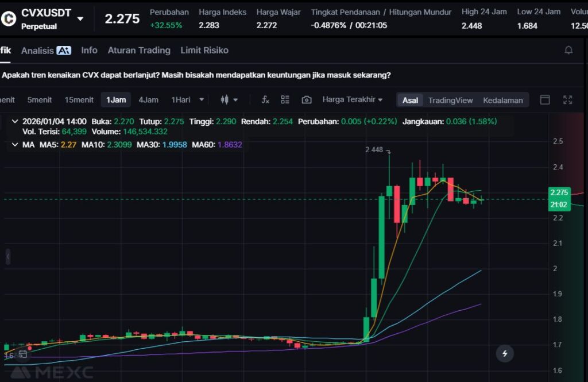Select the 15menit timeframe
This screenshot has height=382, width=588.
(79, 100)
